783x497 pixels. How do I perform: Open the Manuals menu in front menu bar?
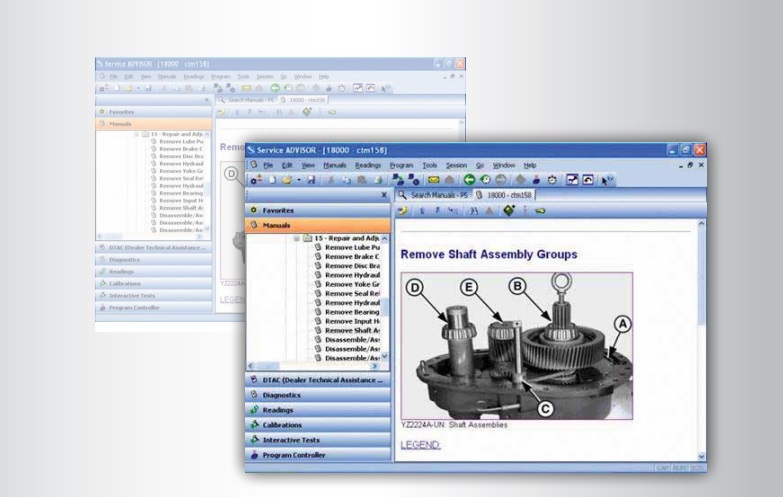[335, 165]
